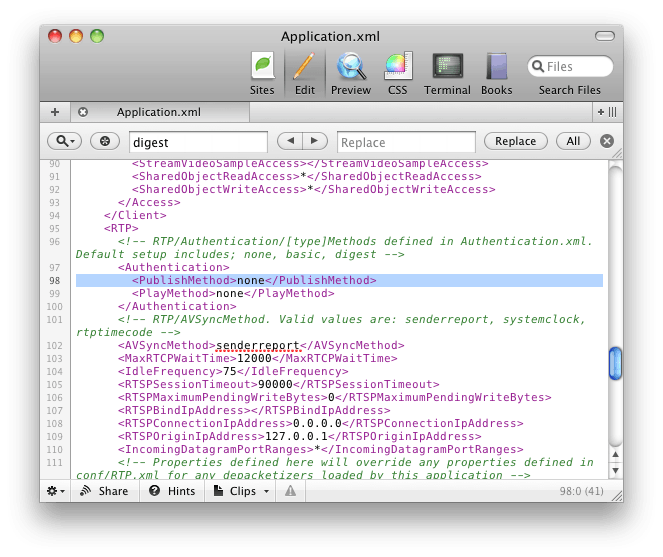Image resolution: width=663 pixels, height=557 pixels.
Task: Click the IncomingDatagramPortRanges line 110
Action: tap(321, 450)
